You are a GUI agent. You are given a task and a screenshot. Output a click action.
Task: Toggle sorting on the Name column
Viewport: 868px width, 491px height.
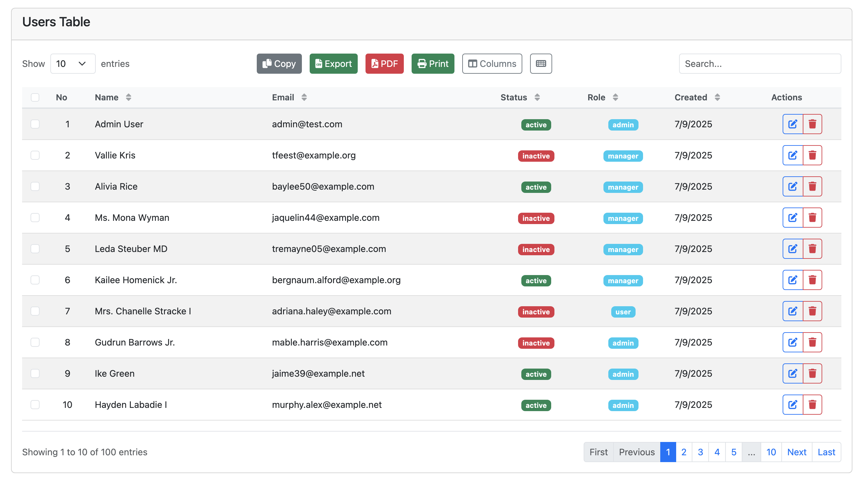click(x=129, y=97)
